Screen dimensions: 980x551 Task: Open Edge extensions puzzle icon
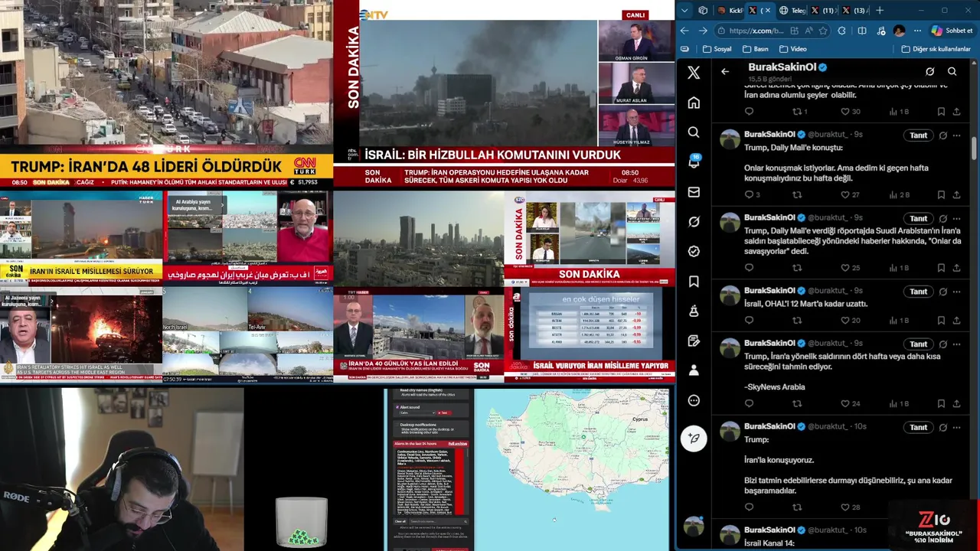coord(842,31)
